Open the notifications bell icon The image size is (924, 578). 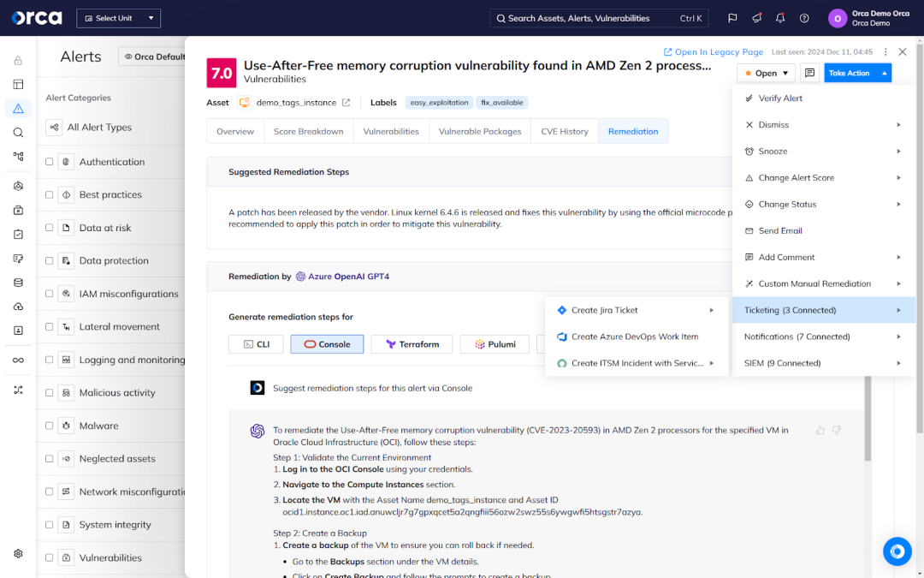coord(780,18)
